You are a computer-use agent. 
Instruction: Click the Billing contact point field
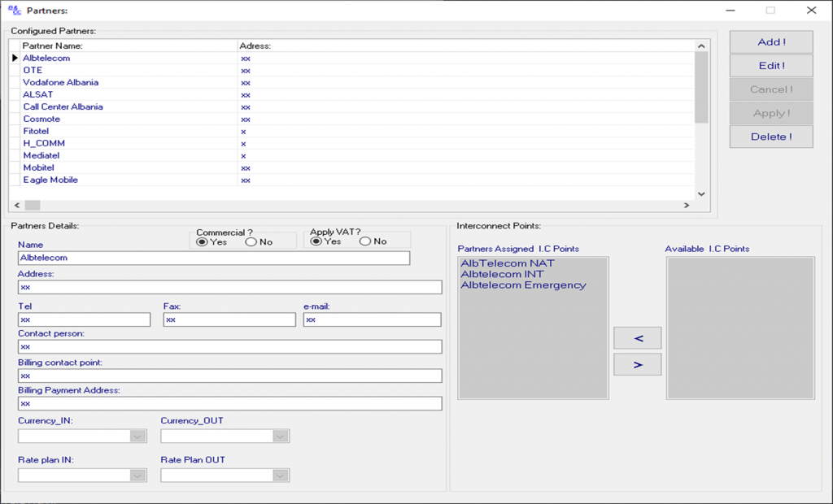(229, 376)
